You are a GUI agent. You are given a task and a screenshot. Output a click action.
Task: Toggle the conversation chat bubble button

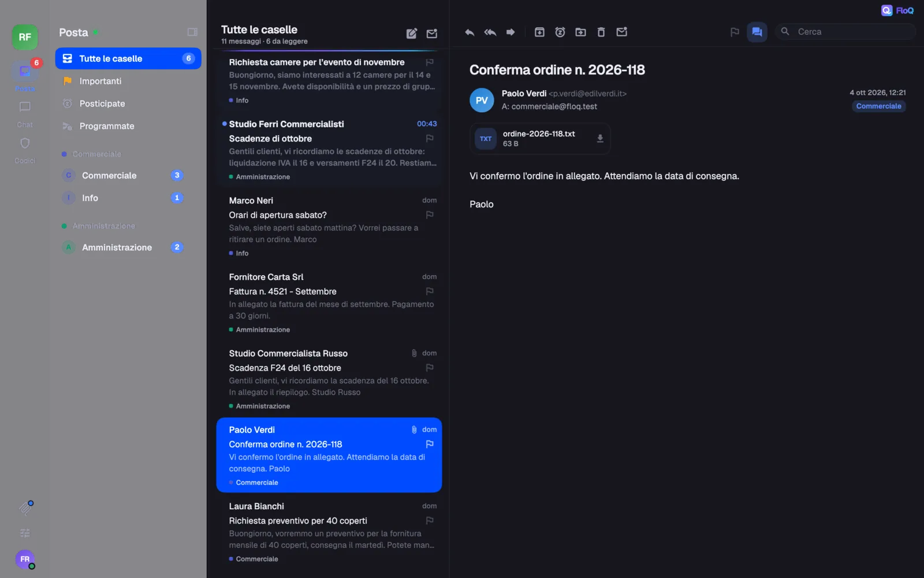757,32
